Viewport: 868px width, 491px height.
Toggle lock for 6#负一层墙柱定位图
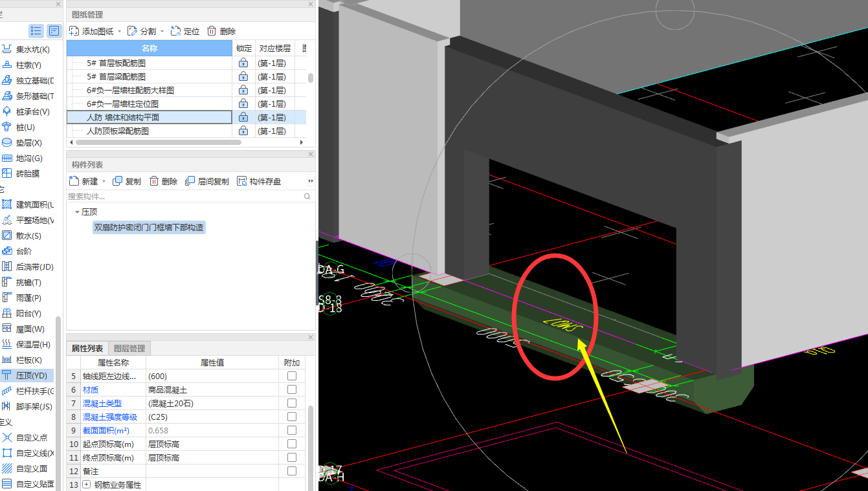[243, 104]
